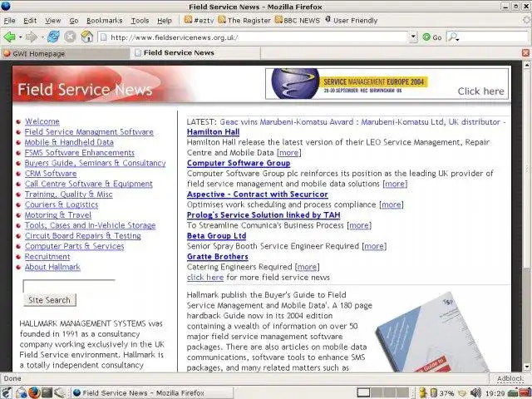Viewport: 532px width, 399px height.
Task: Open the Help menu
Action: [x=165, y=21]
